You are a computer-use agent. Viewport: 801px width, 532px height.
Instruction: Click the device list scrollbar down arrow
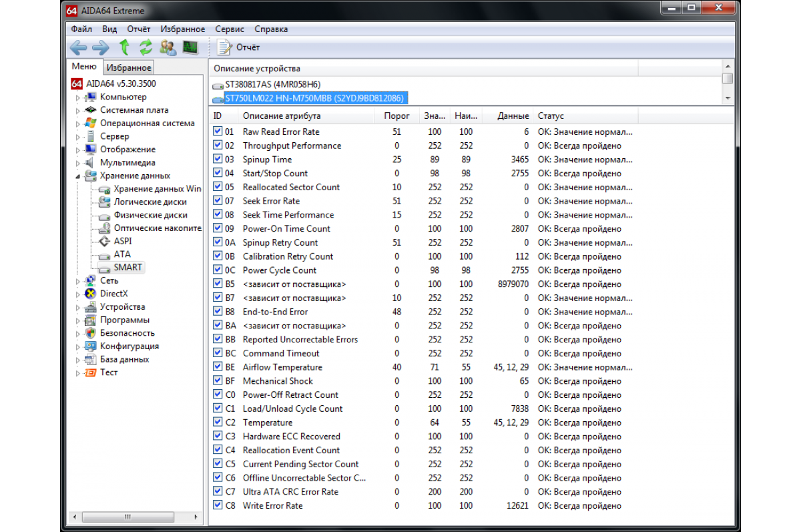coord(728,98)
